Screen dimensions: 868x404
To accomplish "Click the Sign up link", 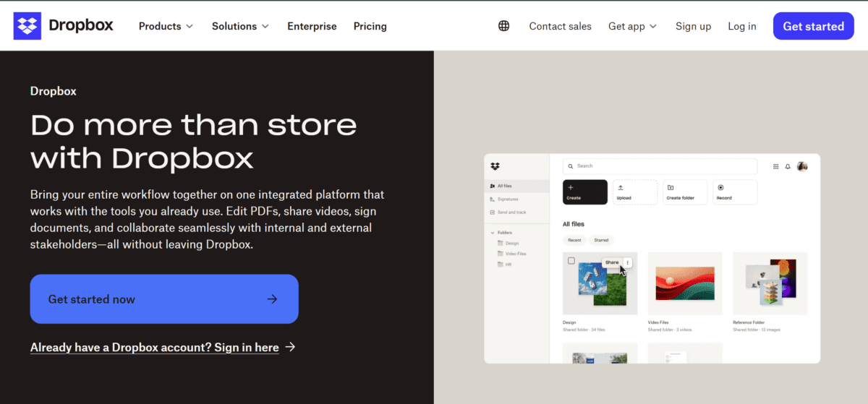I will pos(694,26).
